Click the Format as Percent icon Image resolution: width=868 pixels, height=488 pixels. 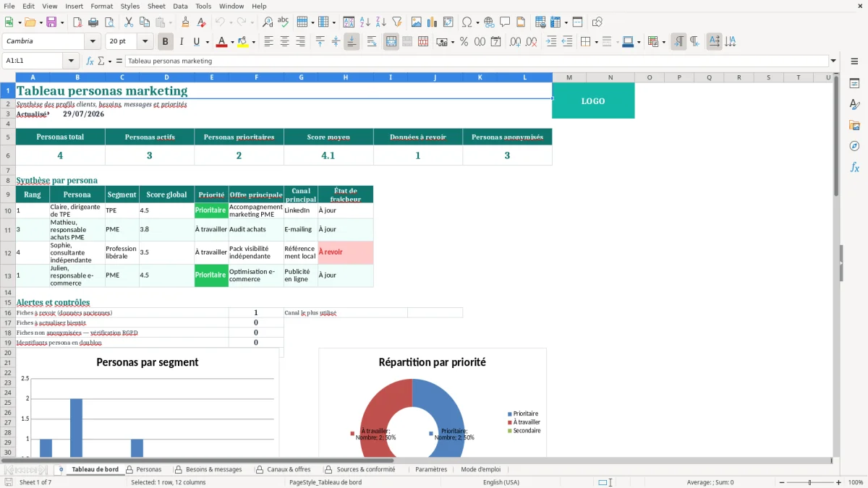(x=464, y=41)
